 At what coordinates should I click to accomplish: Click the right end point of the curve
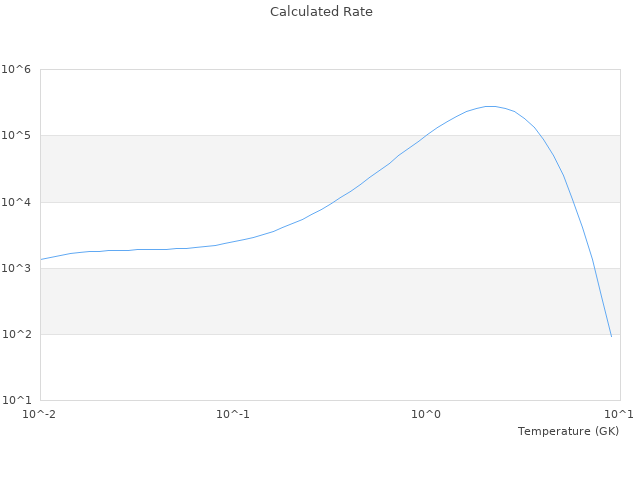point(611,336)
